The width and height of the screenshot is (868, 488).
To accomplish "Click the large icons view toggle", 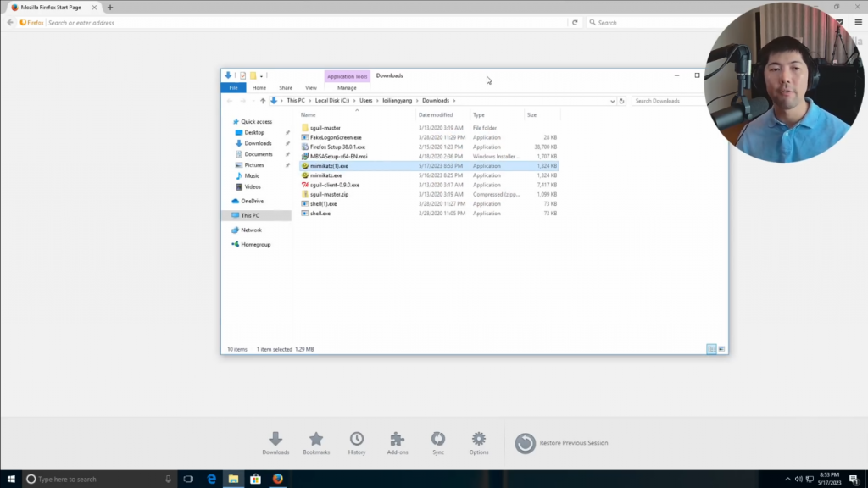I will tap(721, 349).
